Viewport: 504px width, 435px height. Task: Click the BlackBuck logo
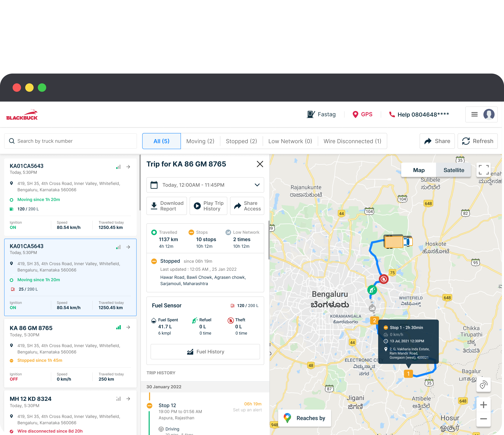pos(22,115)
